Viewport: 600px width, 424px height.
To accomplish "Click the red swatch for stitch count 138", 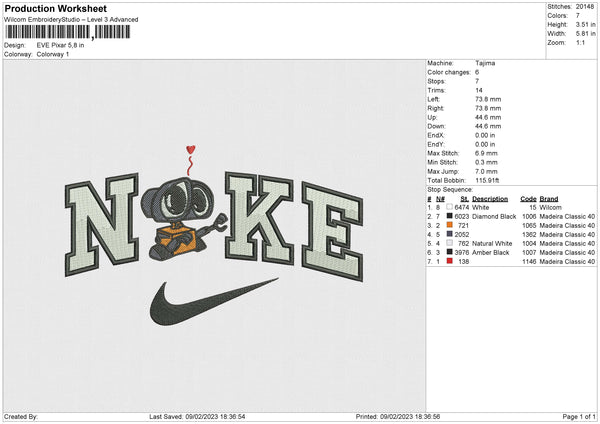I will 450,261.
